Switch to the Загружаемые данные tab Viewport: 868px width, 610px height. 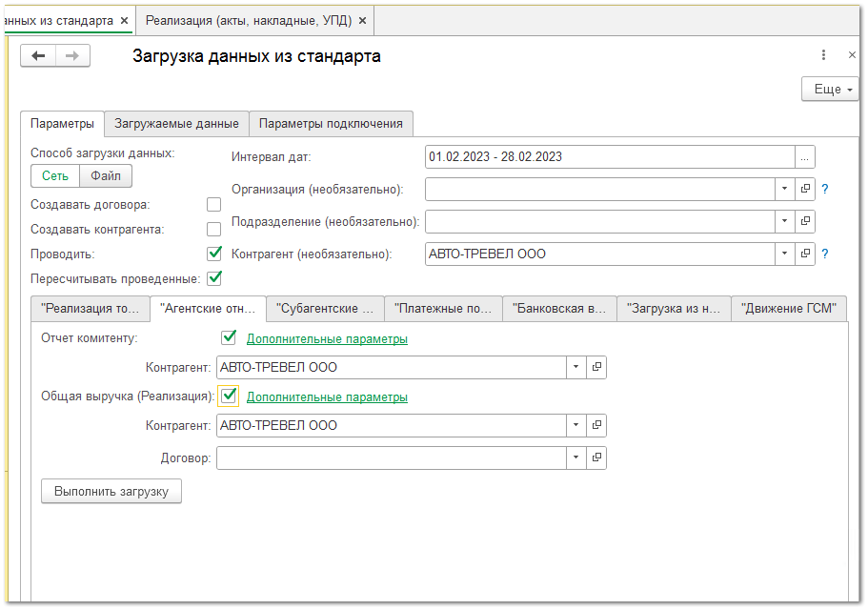coord(176,124)
